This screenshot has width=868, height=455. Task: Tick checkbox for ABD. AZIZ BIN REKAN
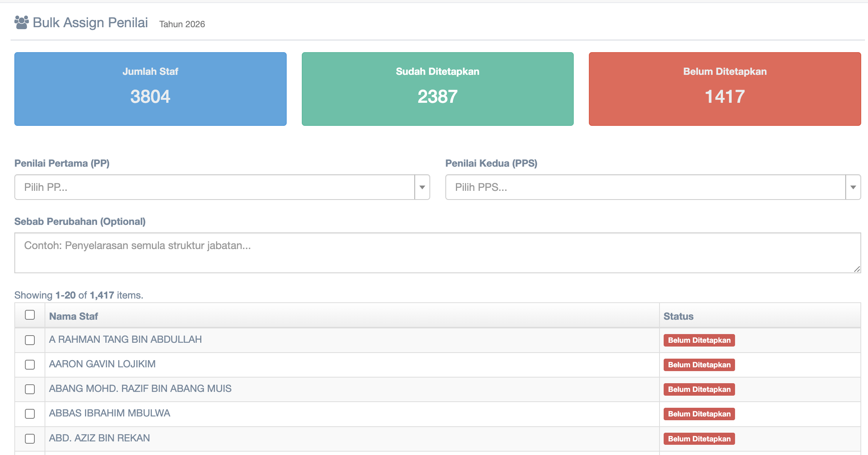30,439
